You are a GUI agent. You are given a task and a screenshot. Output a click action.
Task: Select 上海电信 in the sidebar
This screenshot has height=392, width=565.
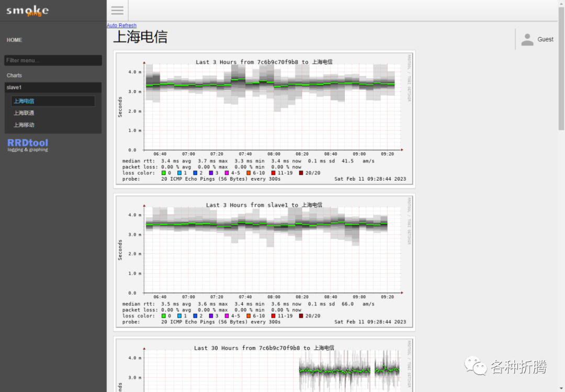point(53,101)
